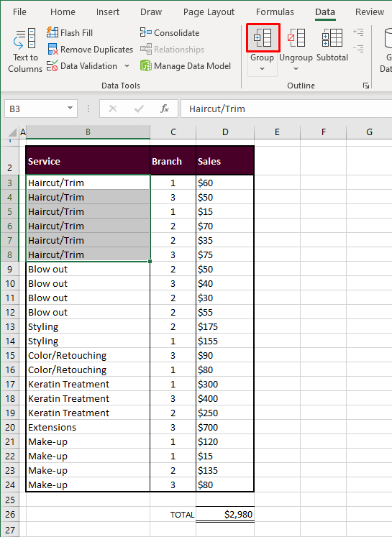Expand the Ungroup dropdown arrow

click(296, 69)
